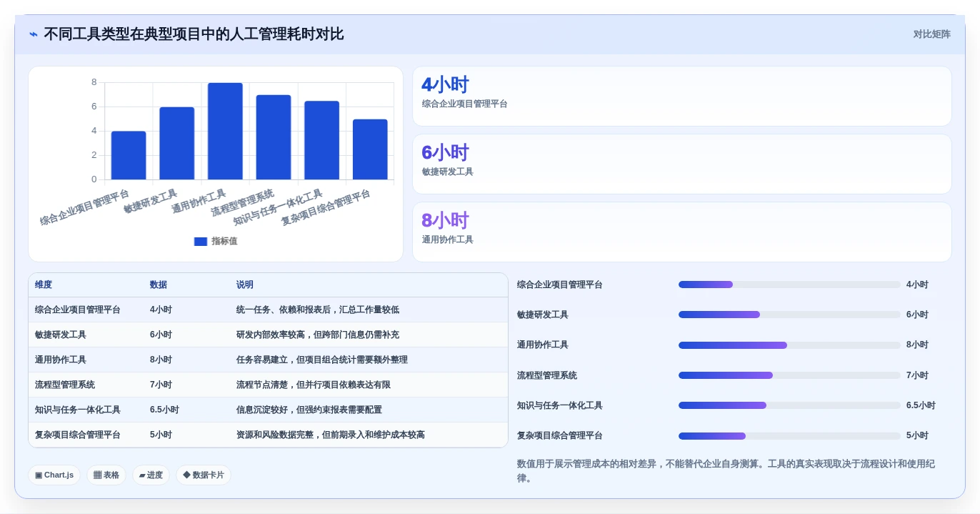Click the Chart.js tag chip

click(x=54, y=475)
